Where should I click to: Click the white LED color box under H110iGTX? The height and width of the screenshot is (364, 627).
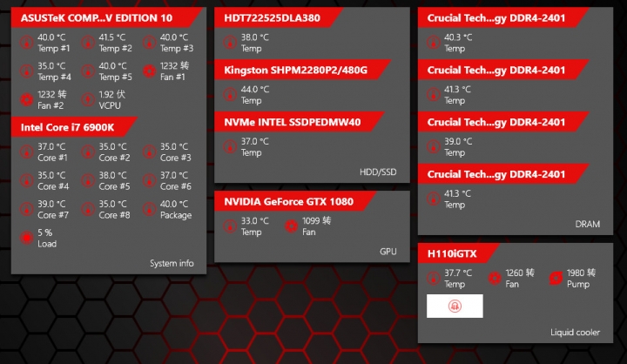[455, 306]
